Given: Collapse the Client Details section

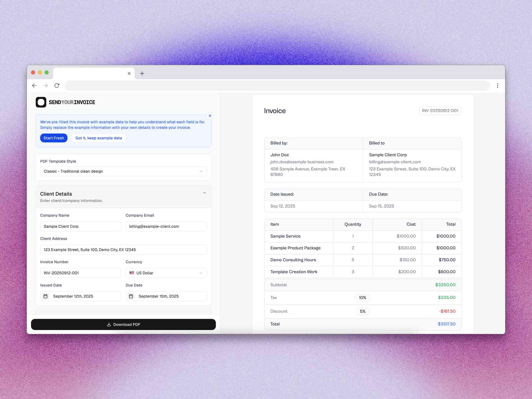Looking at the screenshot, I should 204,193.
